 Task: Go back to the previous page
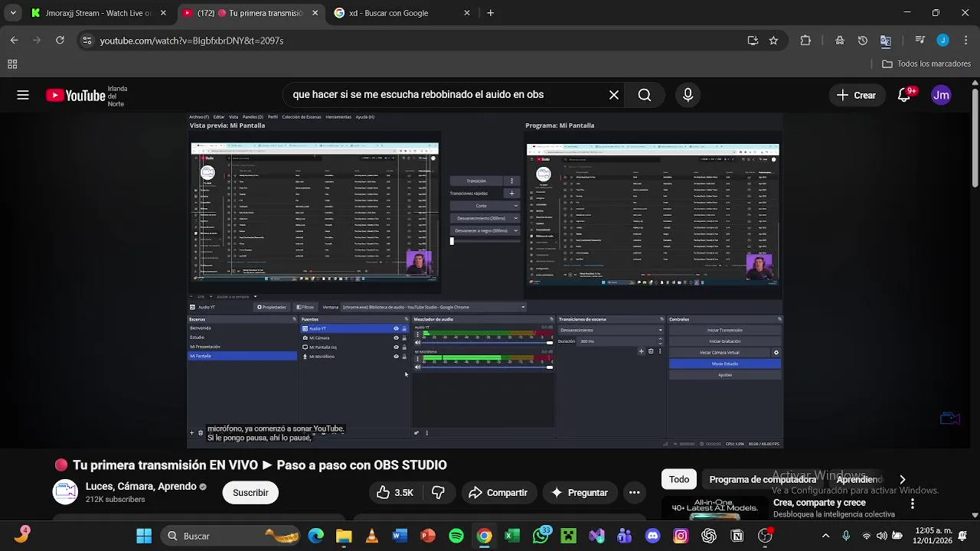14,41
